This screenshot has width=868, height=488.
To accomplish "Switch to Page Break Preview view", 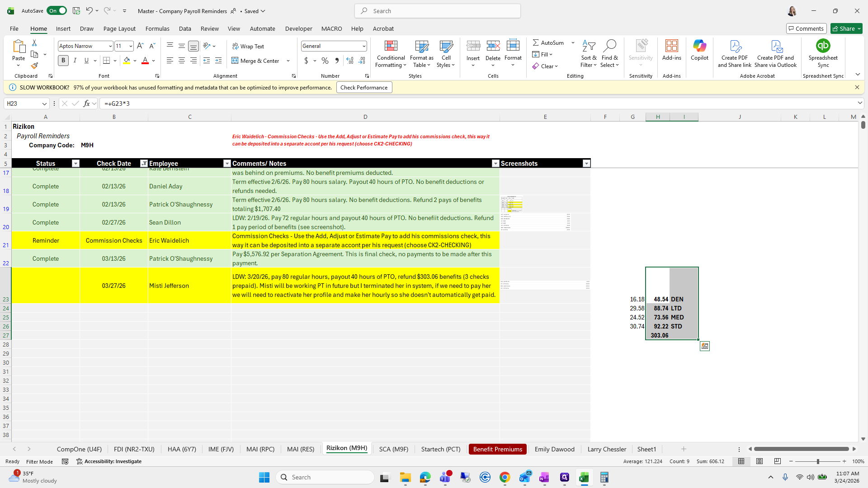I will point(777,461).
